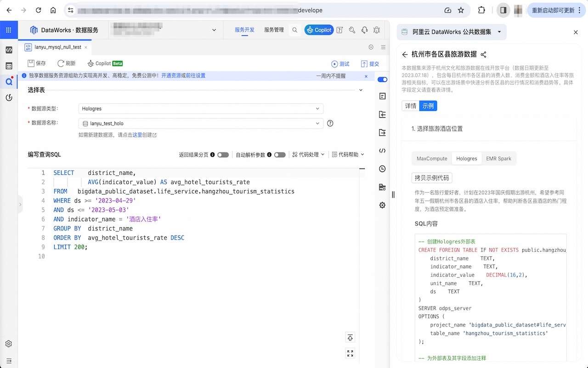This screenshot has height=368, width=588.
Task: Toggle 返回结果分页 switch
Action: point(223,155)
